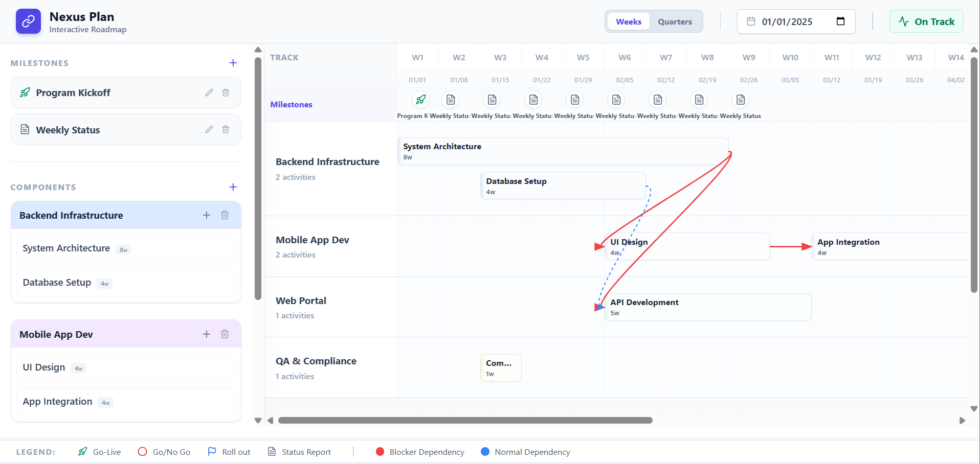Click the Web Portal track label
This screenshot has width=980, height=464.
301,300
